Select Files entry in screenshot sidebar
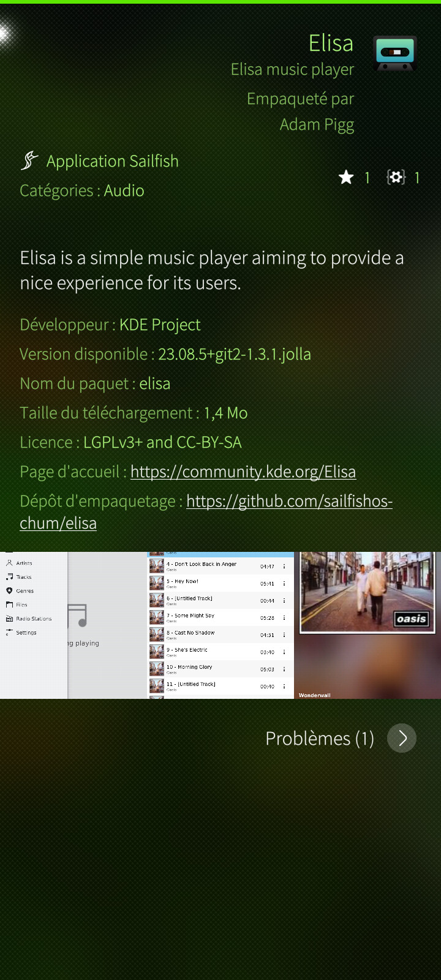441x980 pixels. tap(21, 605)
